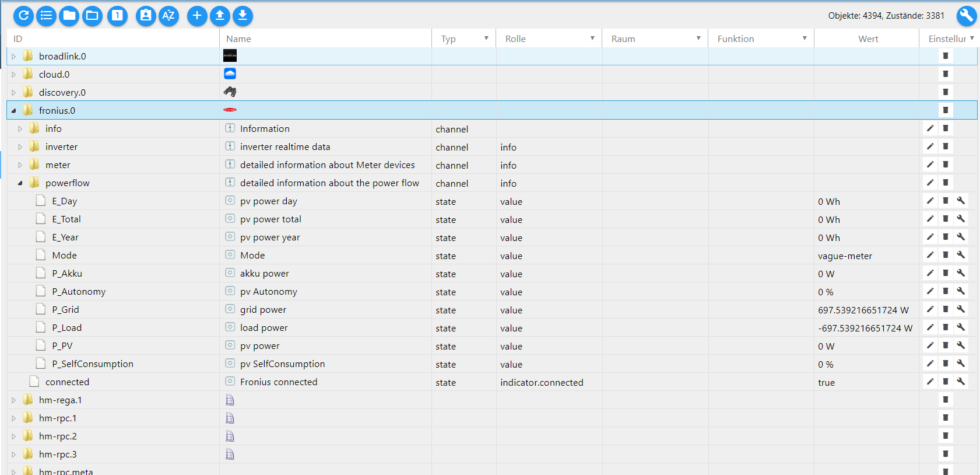Open the wrench settings for the Mode state
Viewport: 980px width, 475px height.
pos(961,255)
